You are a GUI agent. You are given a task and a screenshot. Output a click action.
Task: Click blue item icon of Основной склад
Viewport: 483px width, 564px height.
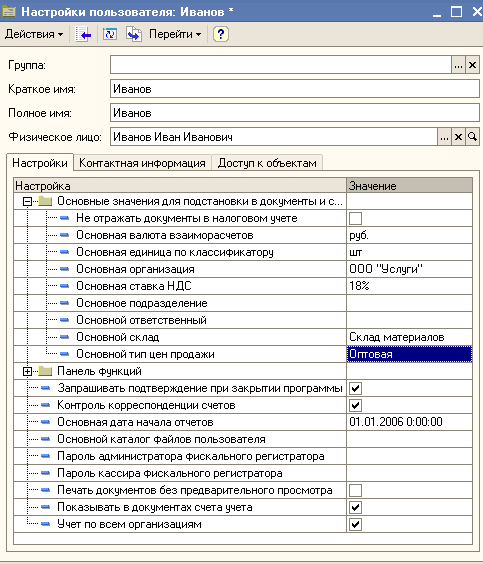[64, 337]
